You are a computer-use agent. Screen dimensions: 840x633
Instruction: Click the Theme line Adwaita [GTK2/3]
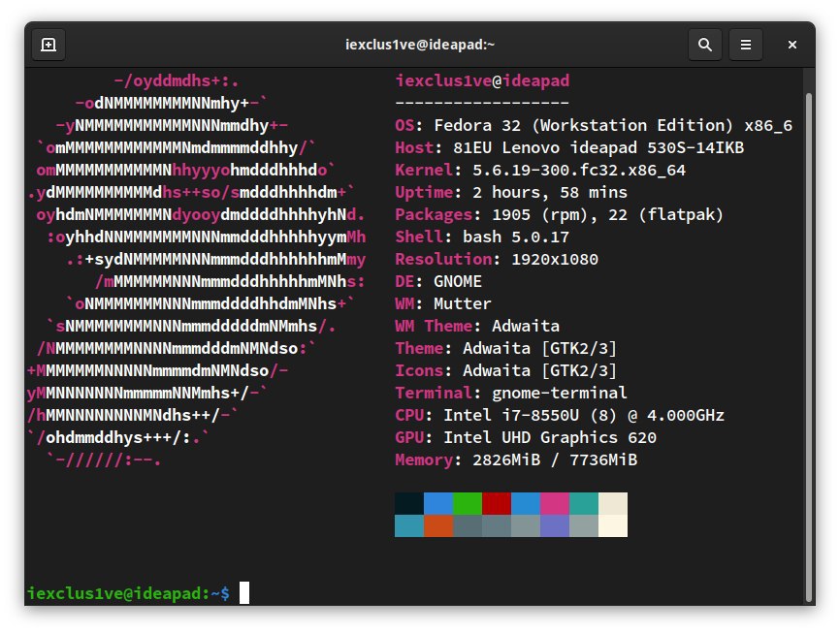[x=506, y=349]
